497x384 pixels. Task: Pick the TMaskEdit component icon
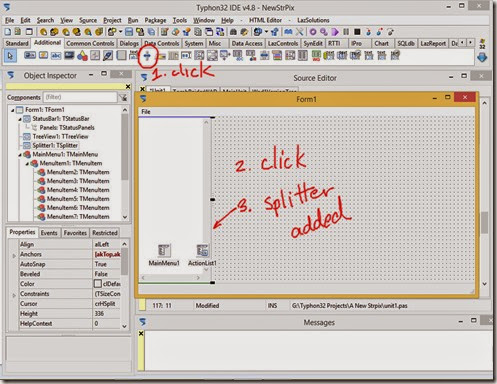click(186, 55)
